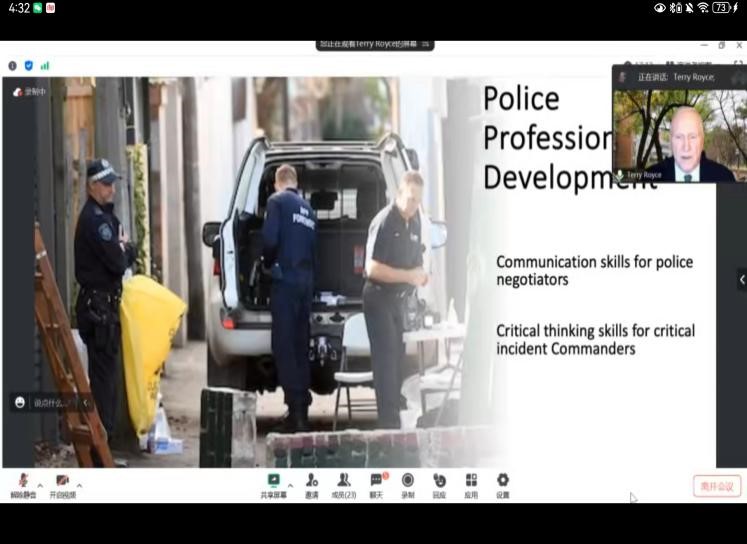747x544 pixels.
Task: Type in the 'say something' chat field
Action: 52,403
